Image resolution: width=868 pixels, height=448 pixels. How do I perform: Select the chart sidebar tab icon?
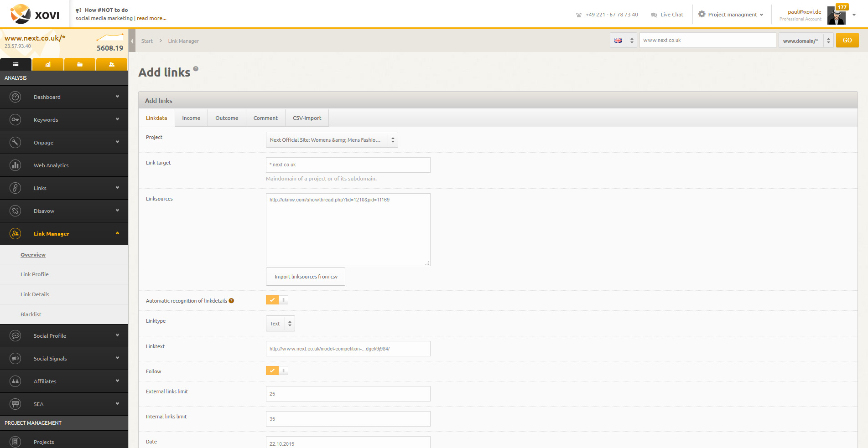[48, 64]
